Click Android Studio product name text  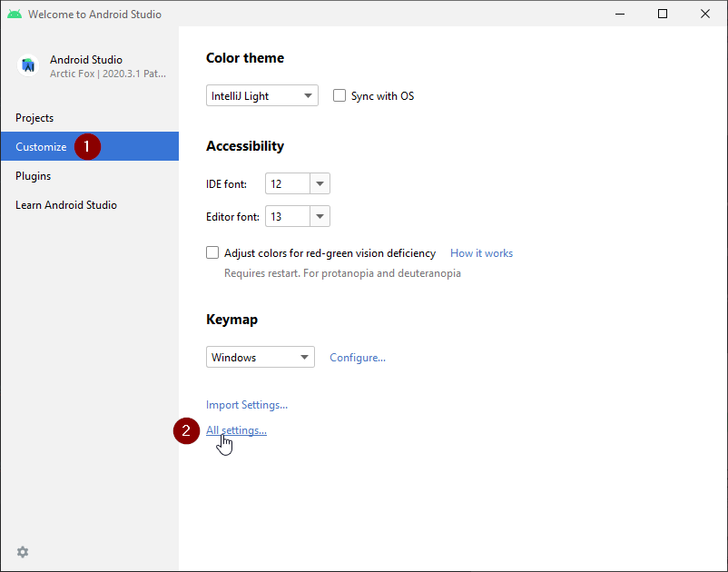point(86,60)
